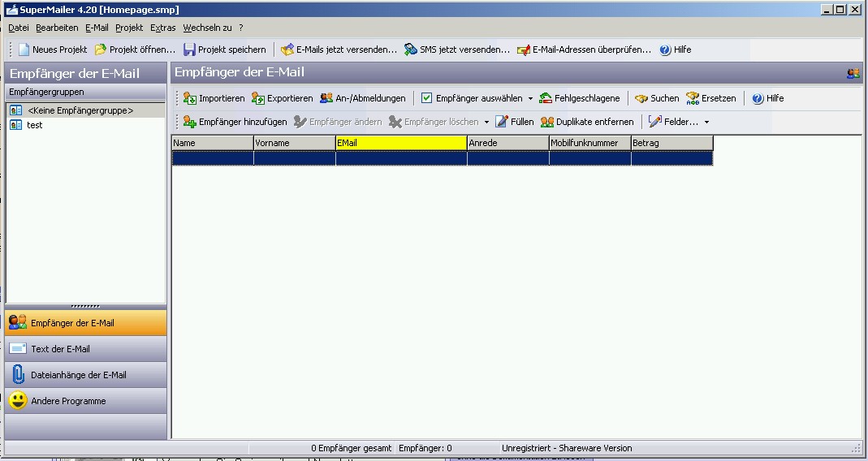Click the Füllen pencil icon

point(502,121)
